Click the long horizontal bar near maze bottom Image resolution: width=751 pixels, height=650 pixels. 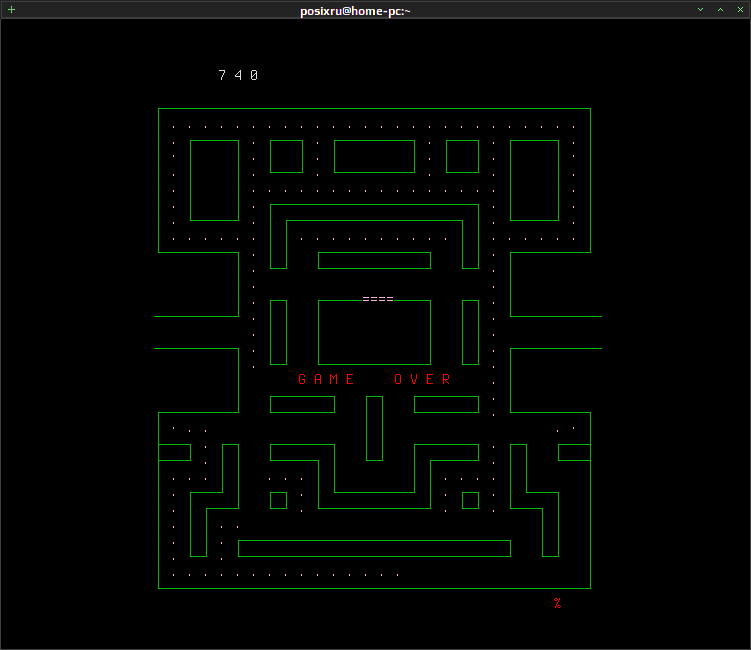click(x=375, y=548)
